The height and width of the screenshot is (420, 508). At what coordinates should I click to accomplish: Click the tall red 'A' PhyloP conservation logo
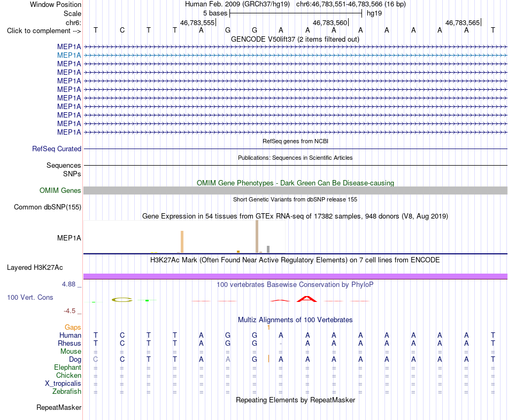click(x=307, y=299)
